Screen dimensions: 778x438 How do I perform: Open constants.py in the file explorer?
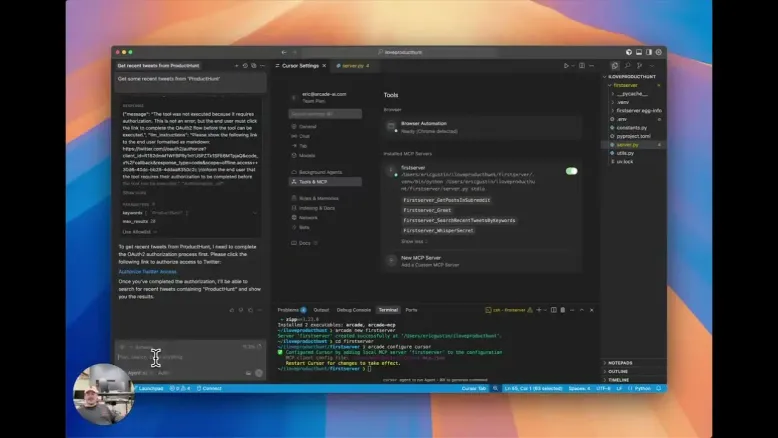pyautogui.click(x=630, y=127)
